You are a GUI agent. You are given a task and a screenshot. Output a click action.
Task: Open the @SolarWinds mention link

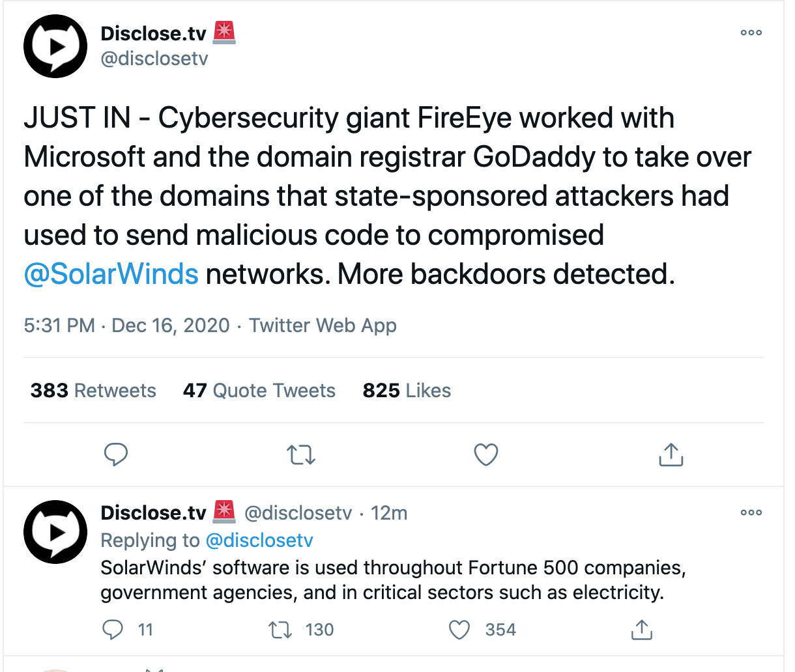coord(111,274)
